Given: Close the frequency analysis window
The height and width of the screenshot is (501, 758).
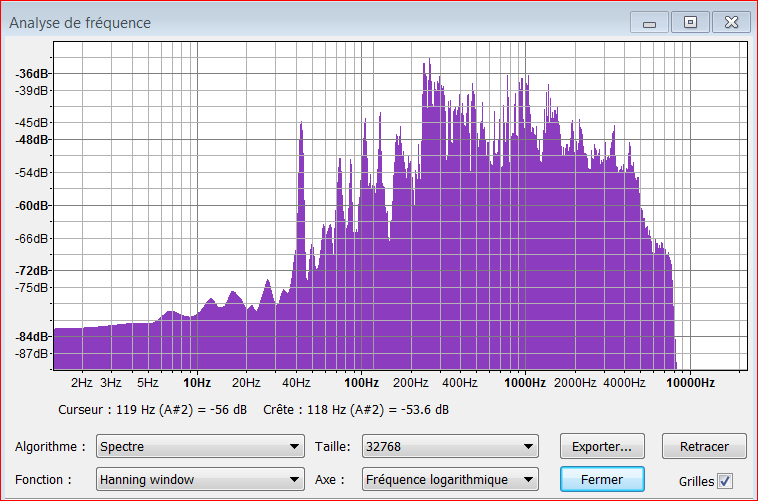Looking at the screenshot, I should tap(730, 22).
